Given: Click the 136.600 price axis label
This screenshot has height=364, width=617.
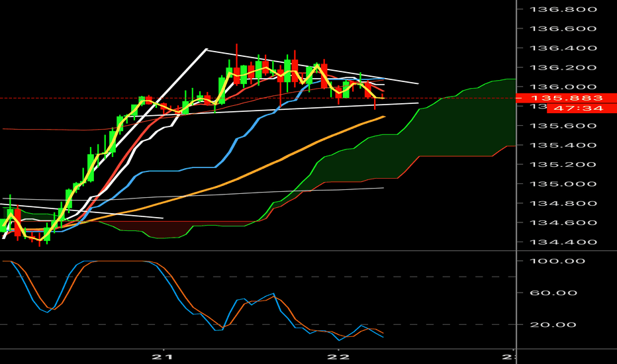Looking at the screenshot, I should (563, 28).
